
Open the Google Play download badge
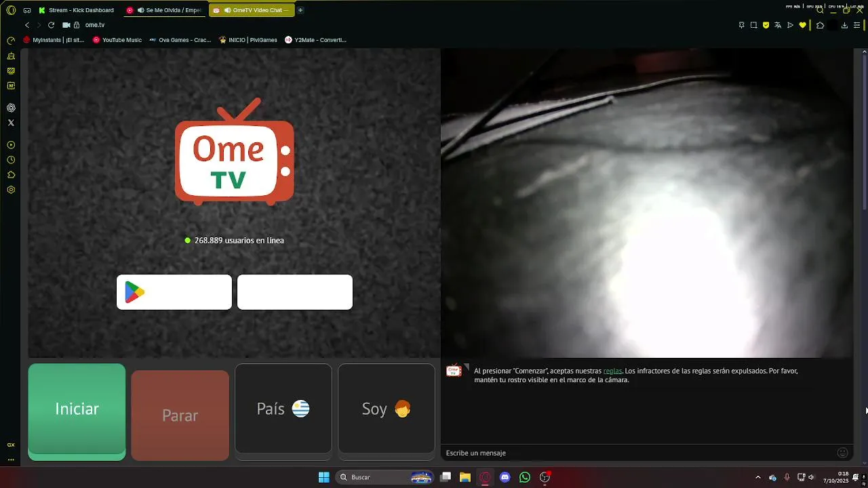click(174, 292)
